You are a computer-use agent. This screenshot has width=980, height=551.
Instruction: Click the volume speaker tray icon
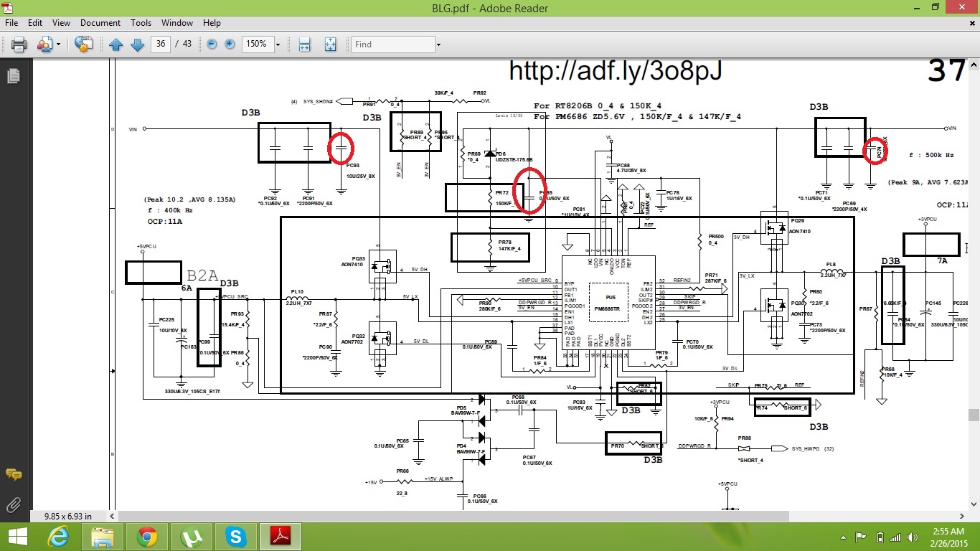914,537
